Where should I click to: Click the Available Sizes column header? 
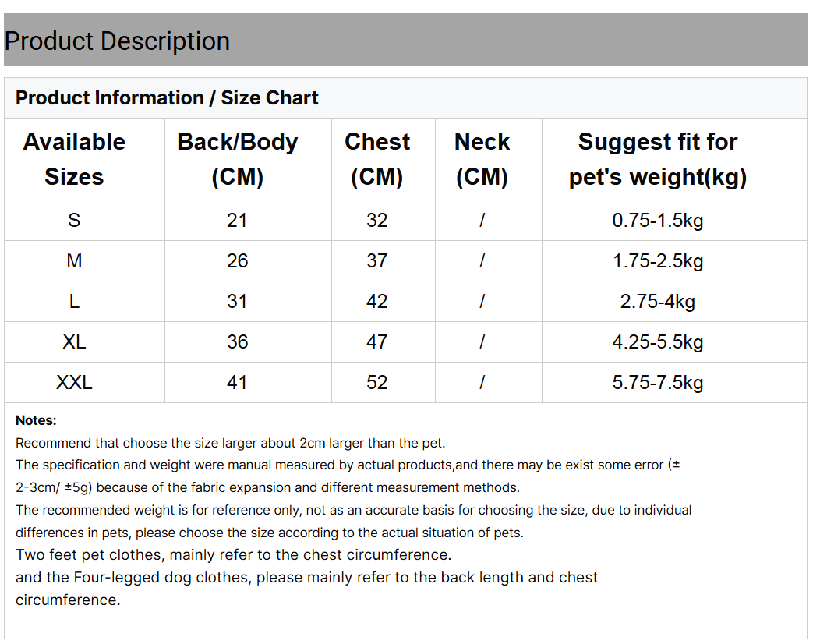point(74,159)
